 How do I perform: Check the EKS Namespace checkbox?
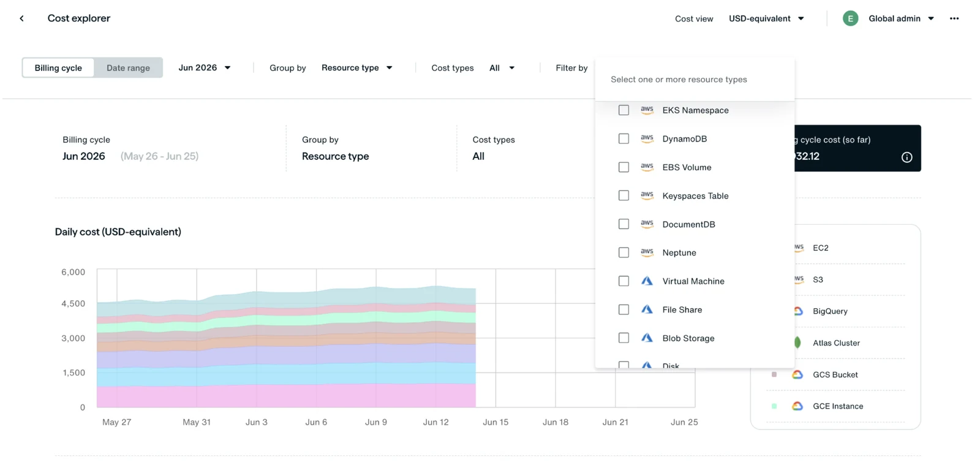pyautogui.click(x=624, y=110)
